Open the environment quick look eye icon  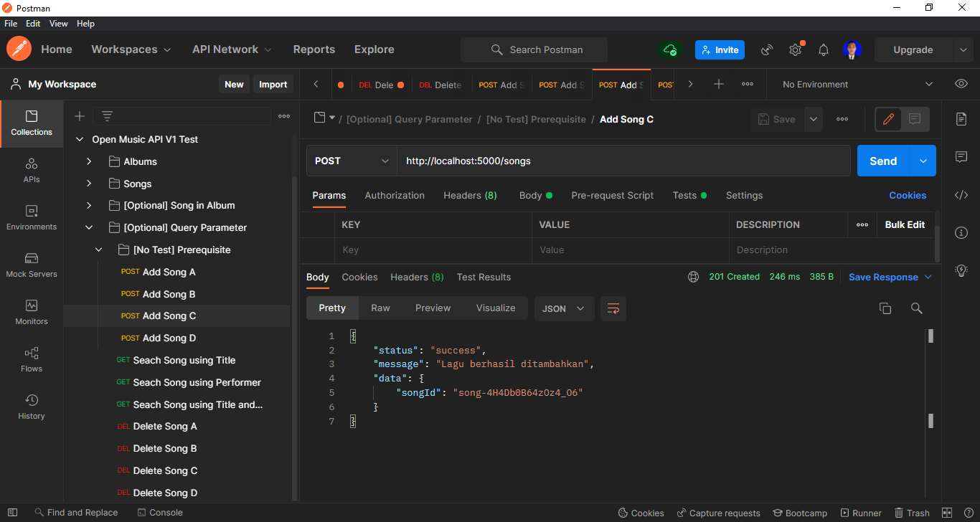coord(961,84)
